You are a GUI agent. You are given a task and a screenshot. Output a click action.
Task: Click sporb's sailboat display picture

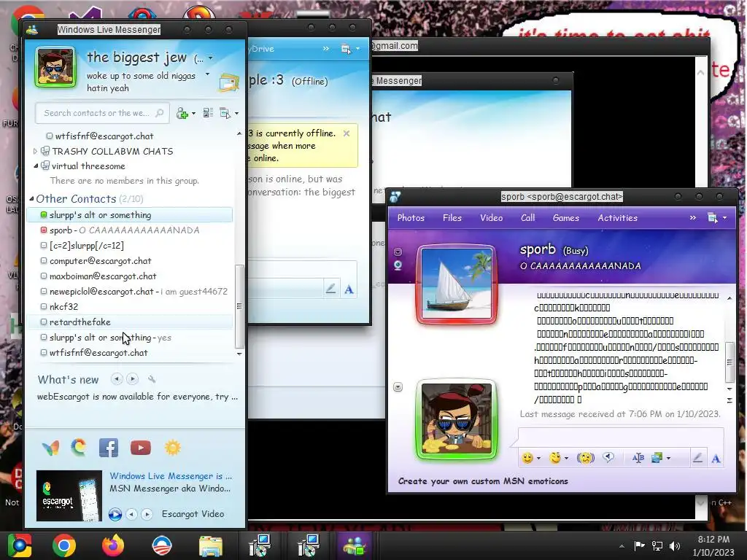pos(457,284)
